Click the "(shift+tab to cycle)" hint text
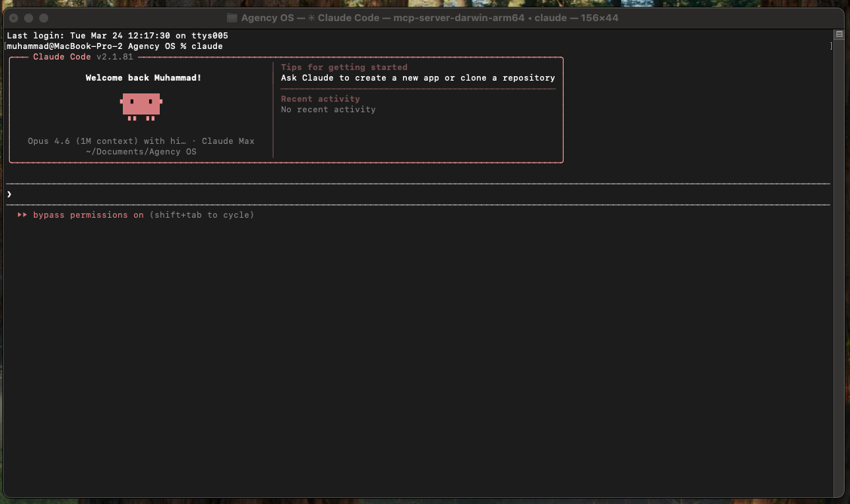Image resolution: width=850 pixels, height=504 pixels. pos(202,215)
